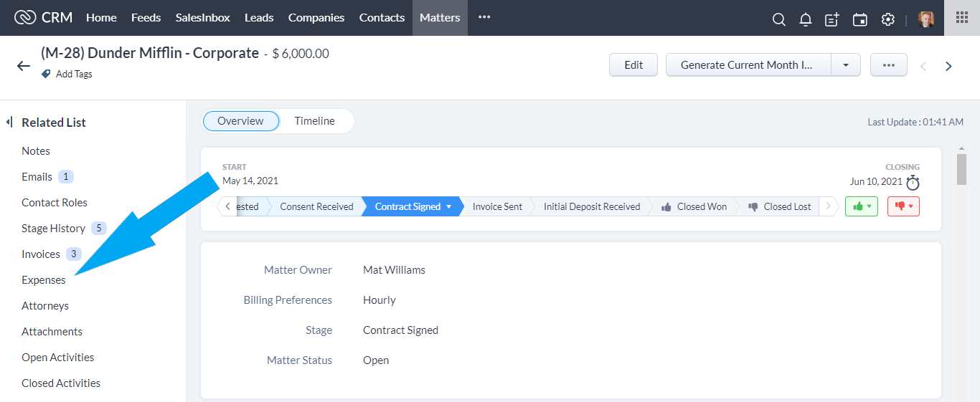
Task: Open Closed Activities related list
Action: click(61, 383)
